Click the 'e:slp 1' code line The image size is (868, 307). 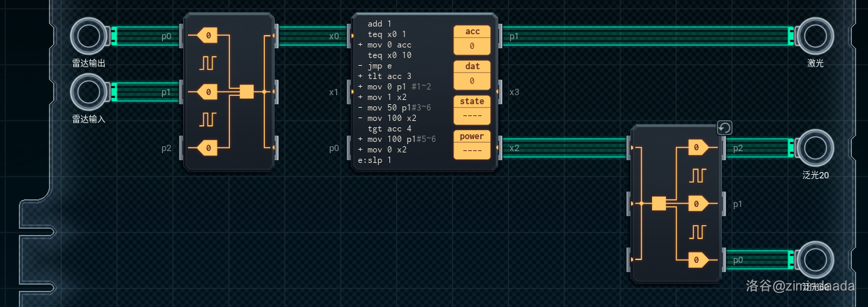(x=376, y=160)
